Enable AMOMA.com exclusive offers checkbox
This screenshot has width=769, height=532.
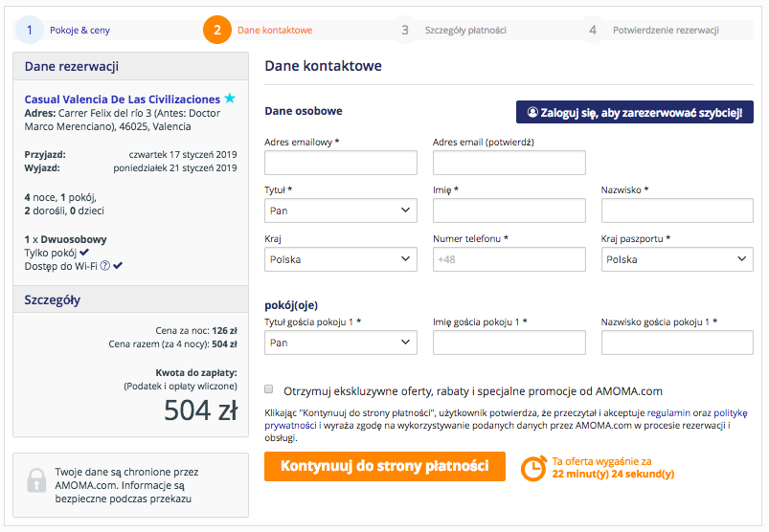tap(269, 389)
